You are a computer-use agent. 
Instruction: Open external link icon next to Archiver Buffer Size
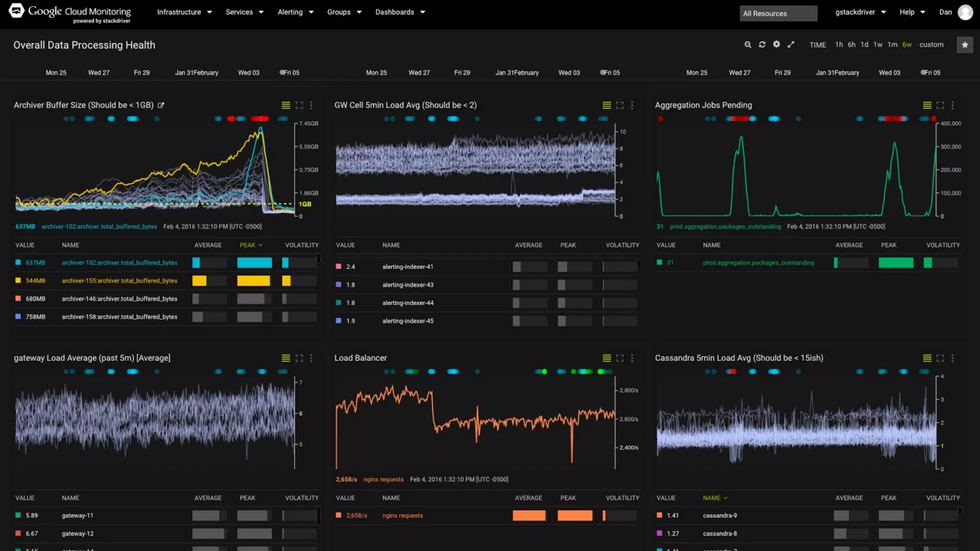pyautogui.click(x=161, y=105)
